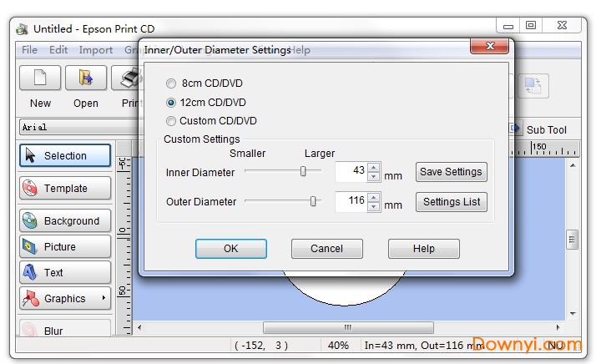Click the vertical scrollbar thumb
Screen dimensions: 596x364
tap(572, 240)
